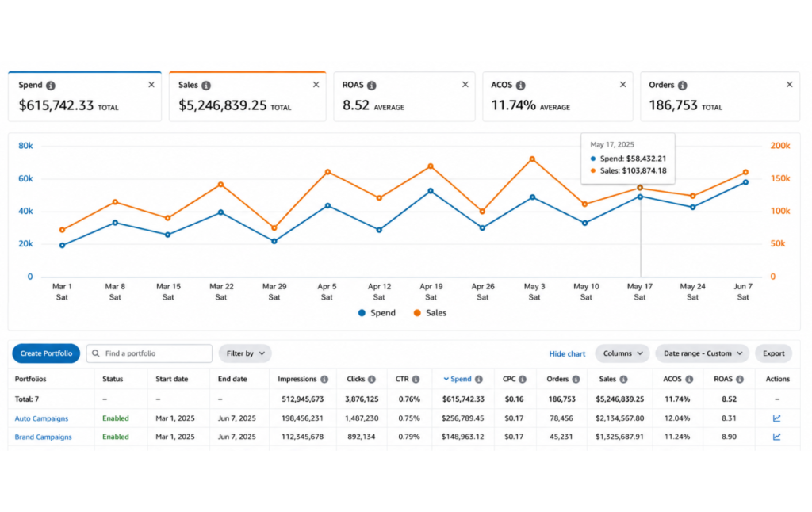Viewport: 812px width, 512px height.
Task: Select the ACOS metric card
Action: pos(557,97)
